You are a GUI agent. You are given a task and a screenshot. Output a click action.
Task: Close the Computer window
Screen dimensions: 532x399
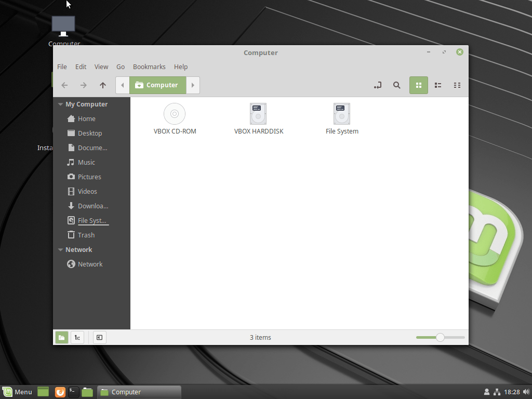click(x=460, y=52)
